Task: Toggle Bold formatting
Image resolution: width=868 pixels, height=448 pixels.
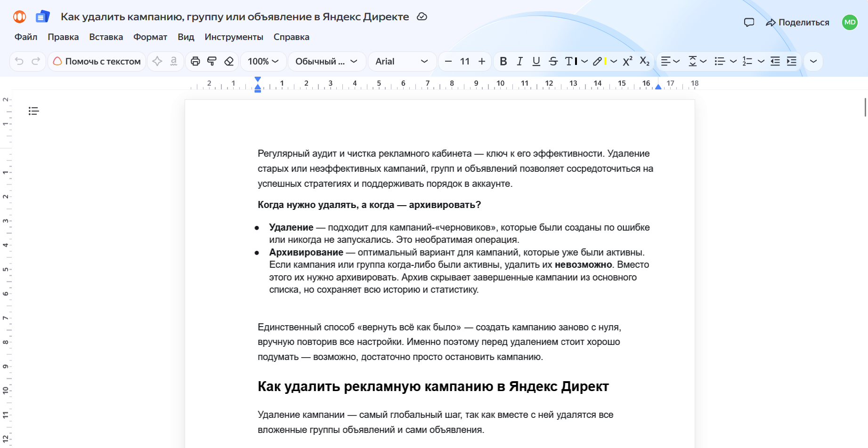Action: pos(503,61)
